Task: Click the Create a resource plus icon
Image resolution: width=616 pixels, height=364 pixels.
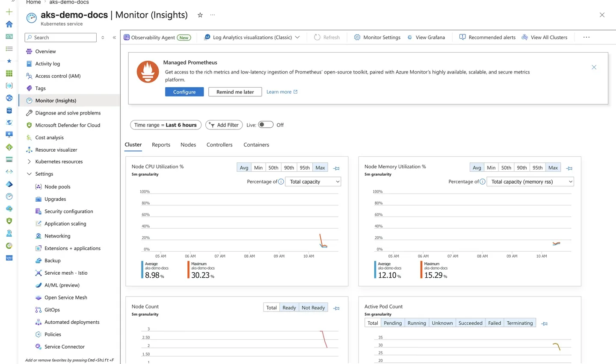Action: (x=9, y=12)
